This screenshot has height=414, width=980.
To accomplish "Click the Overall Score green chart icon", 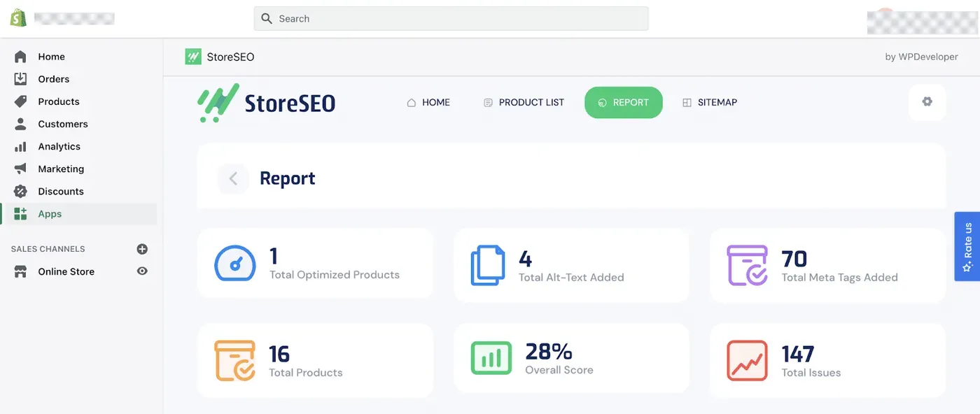I will point(491,358).
